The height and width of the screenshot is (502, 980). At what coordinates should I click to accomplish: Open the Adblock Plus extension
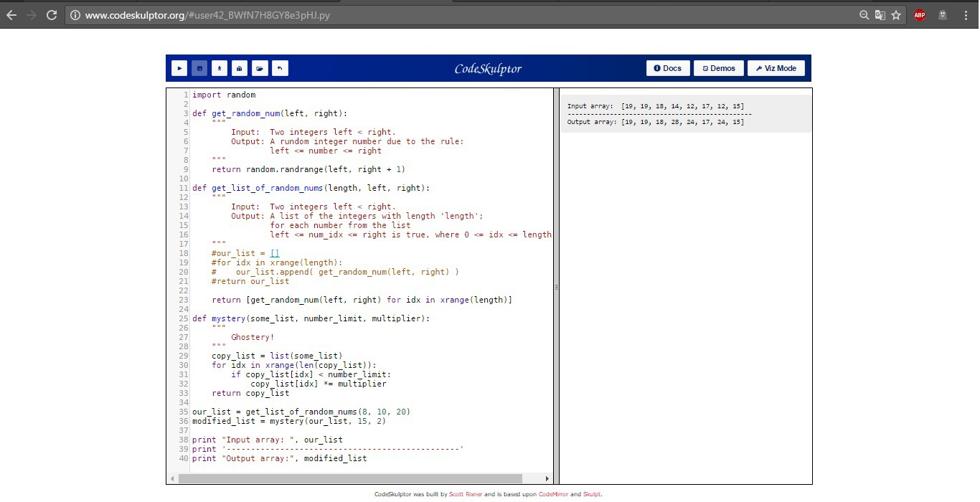coord(920,15)
